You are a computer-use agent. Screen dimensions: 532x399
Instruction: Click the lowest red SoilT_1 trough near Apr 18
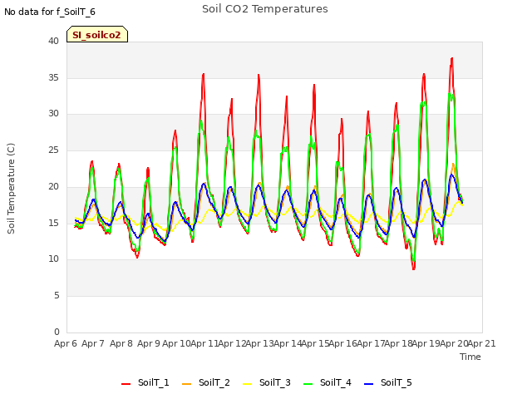(x=414, y=268)
